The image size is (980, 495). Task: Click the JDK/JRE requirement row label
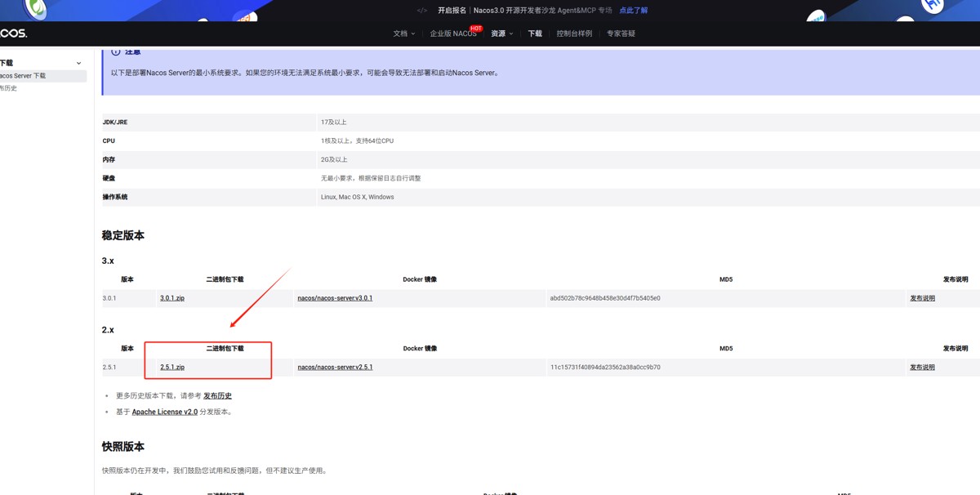click(x=115, y=123)
